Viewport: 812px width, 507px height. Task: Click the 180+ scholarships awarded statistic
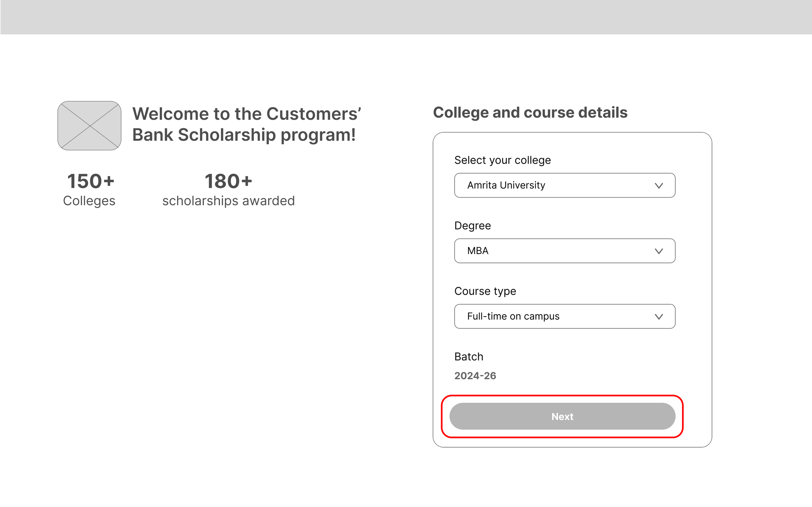pyautogui.click(x=228, y=189)
